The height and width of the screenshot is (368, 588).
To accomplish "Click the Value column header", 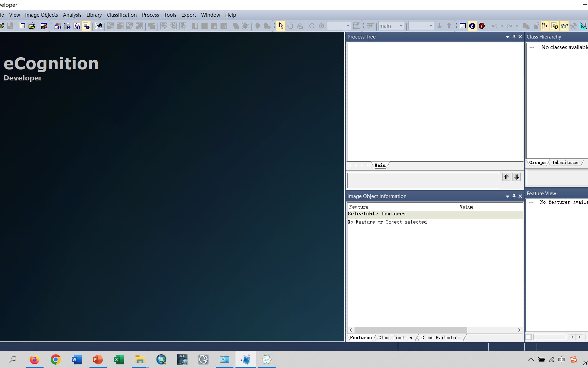I will pyautogui.click(x=490, y=207).
